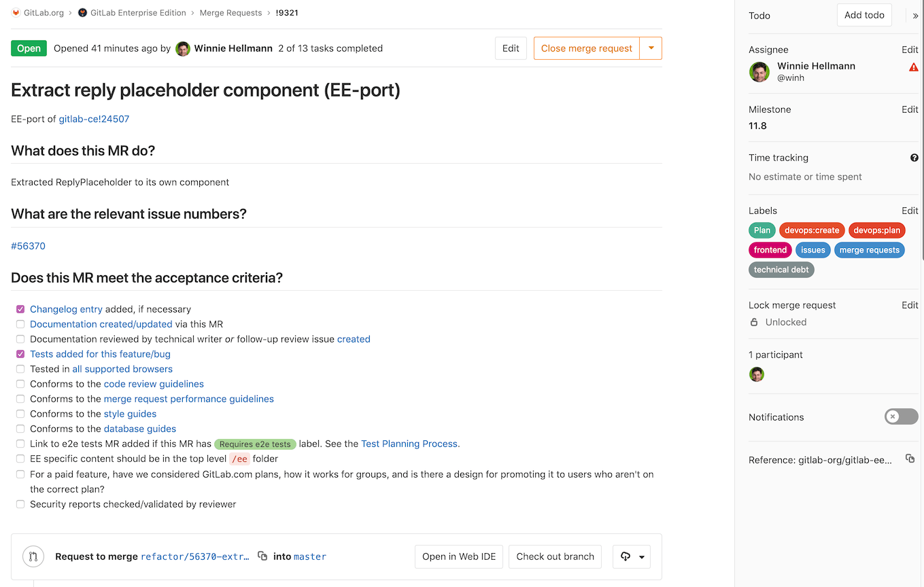Click the Add todo button
Viewport: 924px width, 587px height.
pyautogui.click(x=864, y=15)
